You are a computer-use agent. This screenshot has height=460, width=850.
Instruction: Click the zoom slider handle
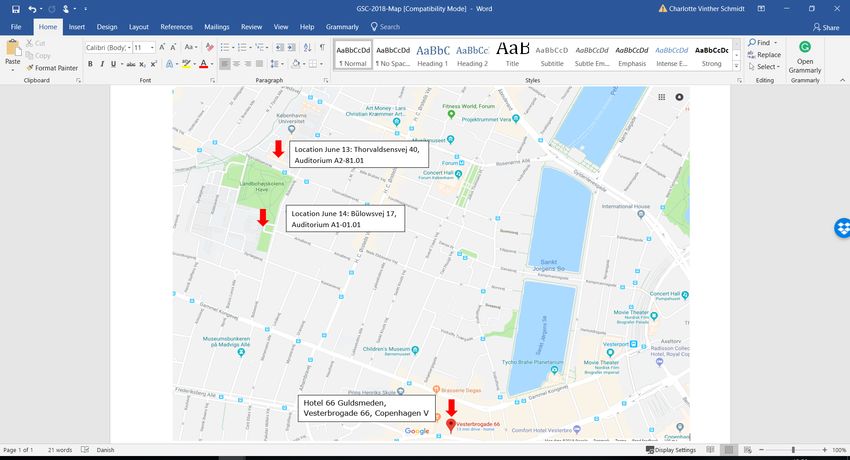pyautogui.click(x=794, y=450)
